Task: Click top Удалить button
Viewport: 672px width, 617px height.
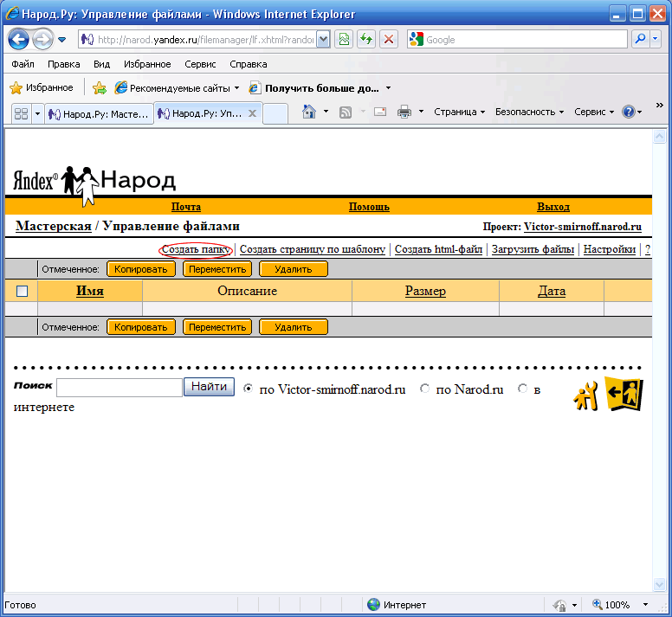Action: pyautogui.click(x=294, y=269)
